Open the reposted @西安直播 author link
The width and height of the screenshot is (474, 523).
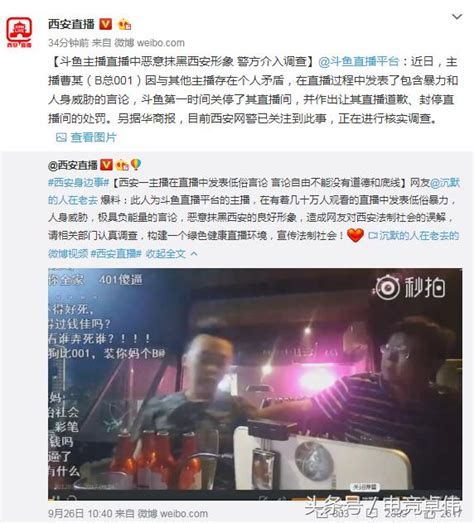point(73,165)
